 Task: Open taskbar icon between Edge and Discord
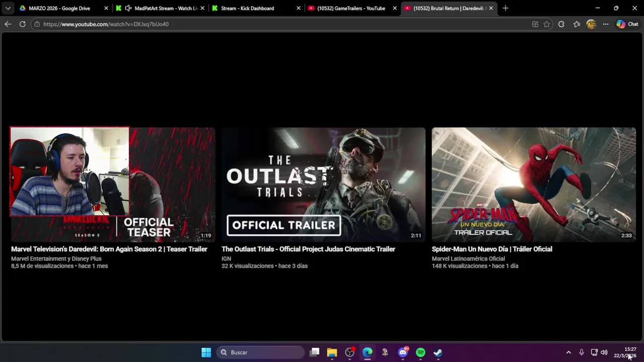click(x=385, y=352)
